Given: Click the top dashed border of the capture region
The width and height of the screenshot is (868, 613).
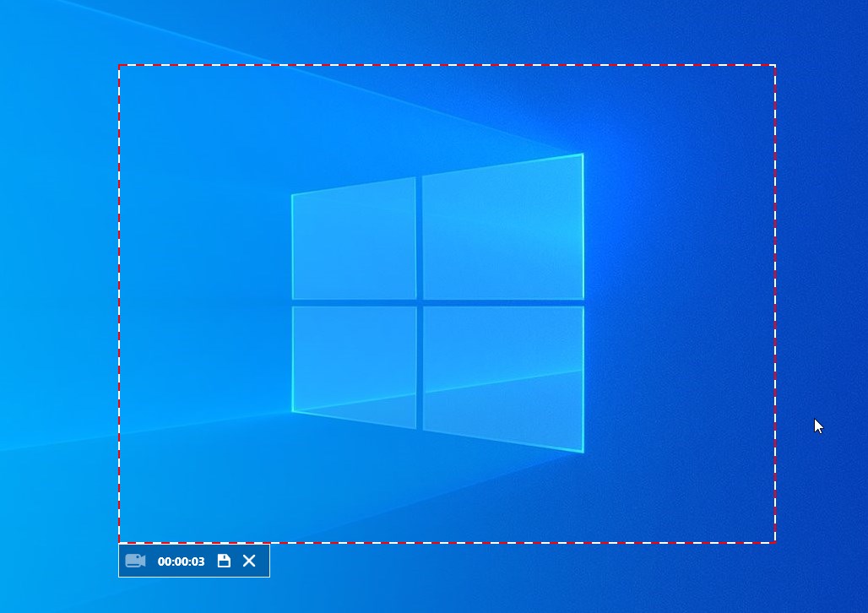Looking at the screenshot, I should (x=448, y=64).
